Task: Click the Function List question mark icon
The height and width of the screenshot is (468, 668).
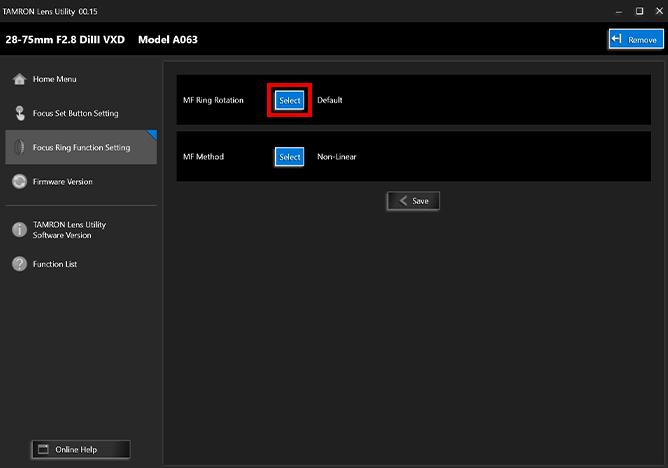Action: (19, 264)
